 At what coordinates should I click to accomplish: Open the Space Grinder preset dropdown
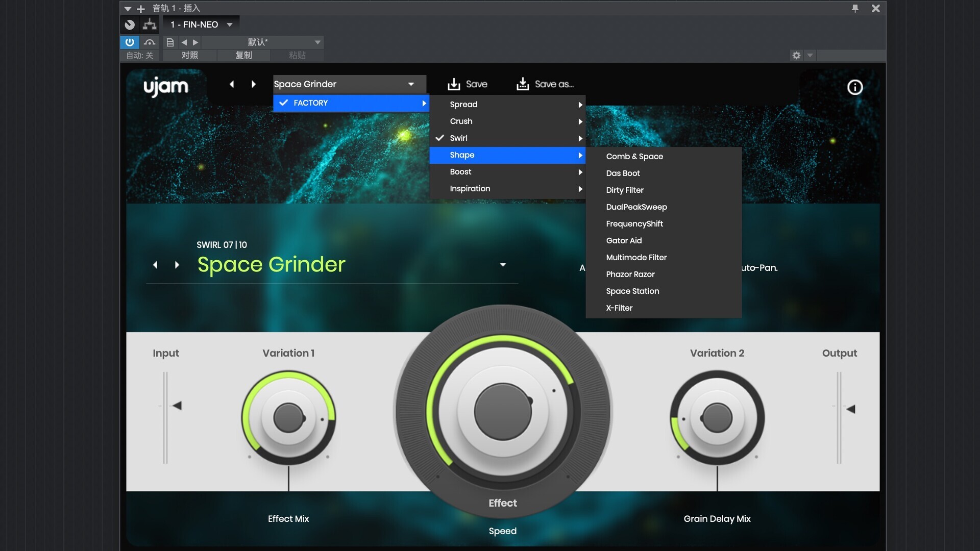(x=349, y=84)
